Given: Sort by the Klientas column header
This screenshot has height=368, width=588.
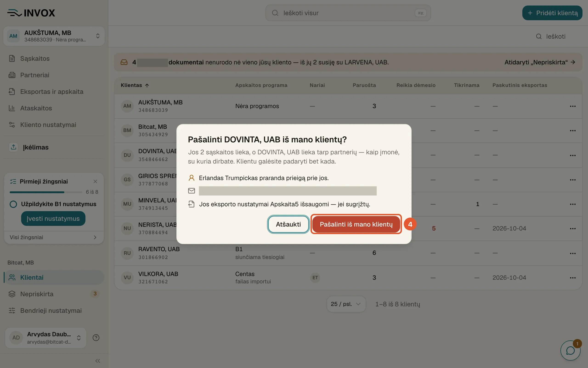Looking at the screenshot, I should (135, 85).
